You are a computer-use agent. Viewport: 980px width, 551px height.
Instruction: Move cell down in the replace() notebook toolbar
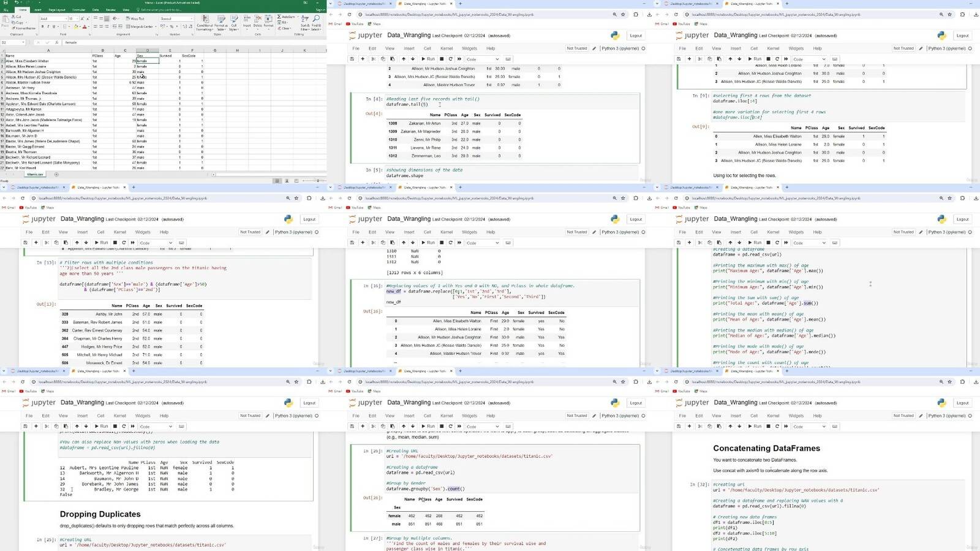[x=413, y=243]
